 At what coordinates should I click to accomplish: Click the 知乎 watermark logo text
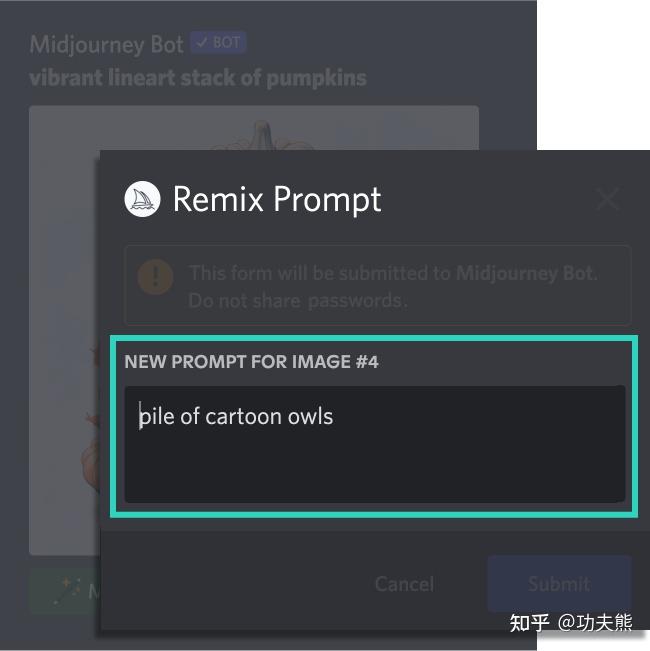tap(529, 623)
